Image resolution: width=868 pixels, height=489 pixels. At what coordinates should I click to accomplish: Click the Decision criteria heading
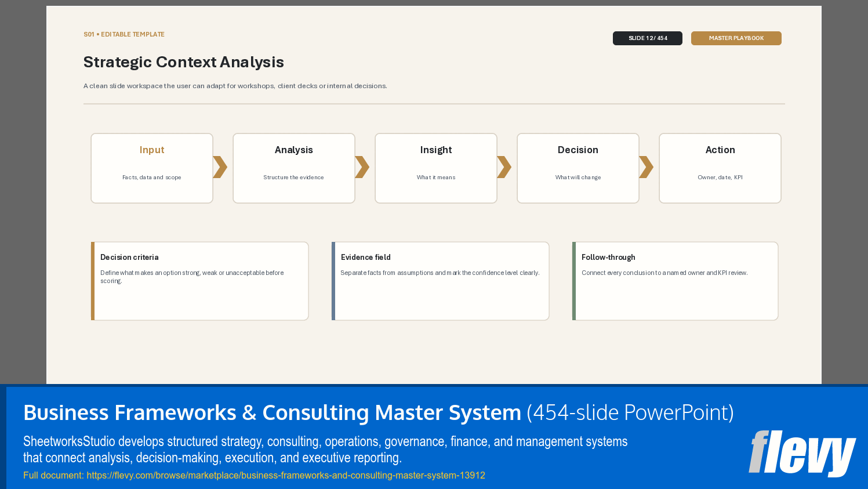(129, 257)
